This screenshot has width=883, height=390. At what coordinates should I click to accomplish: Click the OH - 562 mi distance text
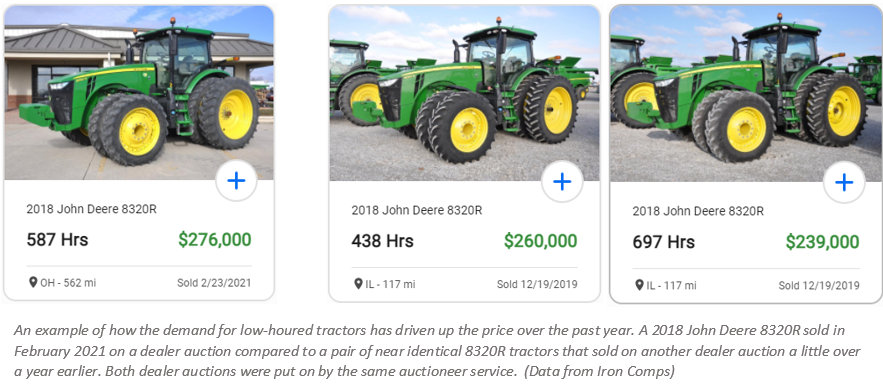[68, 283]
